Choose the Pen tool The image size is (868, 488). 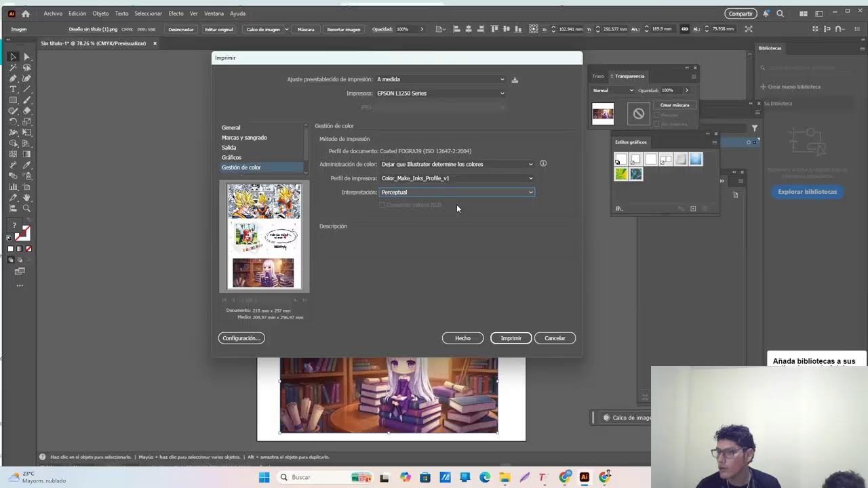click(x=13, y=79)
